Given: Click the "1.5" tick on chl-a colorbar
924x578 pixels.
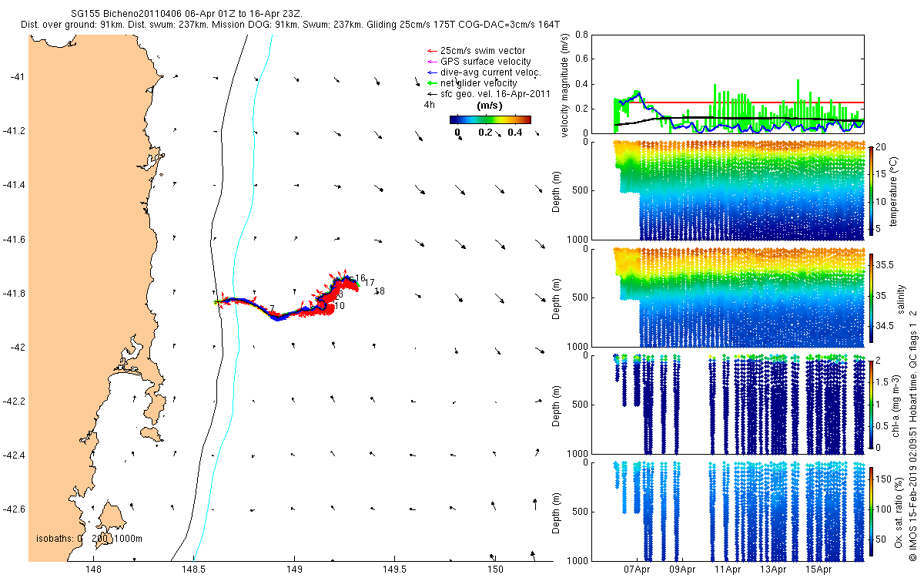Looking at the screenshot, I should (x=883, y=382).
